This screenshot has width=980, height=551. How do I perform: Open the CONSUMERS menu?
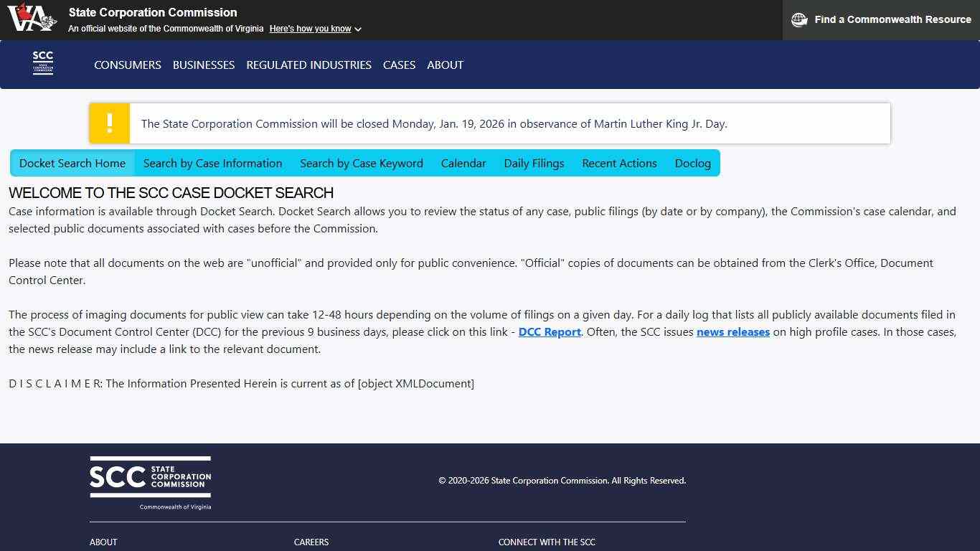pos(127,65)
